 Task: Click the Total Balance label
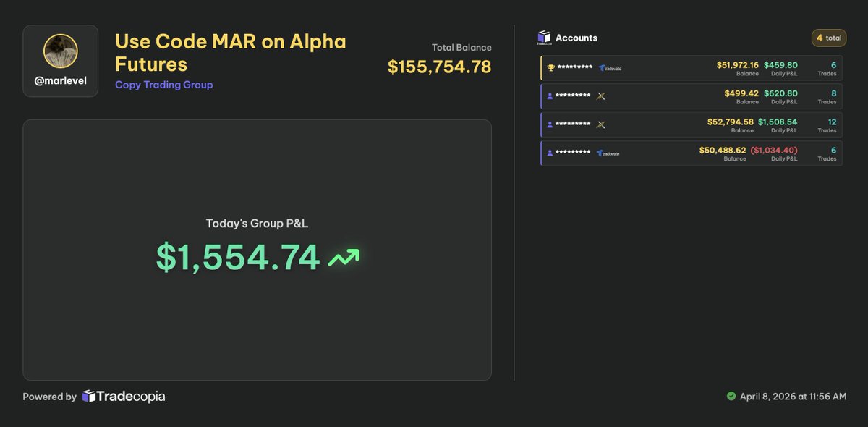[x=461, y=48]
